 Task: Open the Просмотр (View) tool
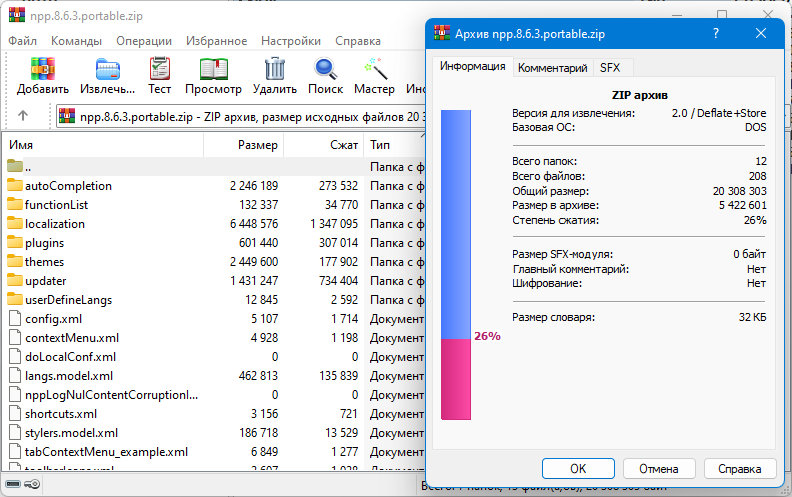tap(214, 69)
